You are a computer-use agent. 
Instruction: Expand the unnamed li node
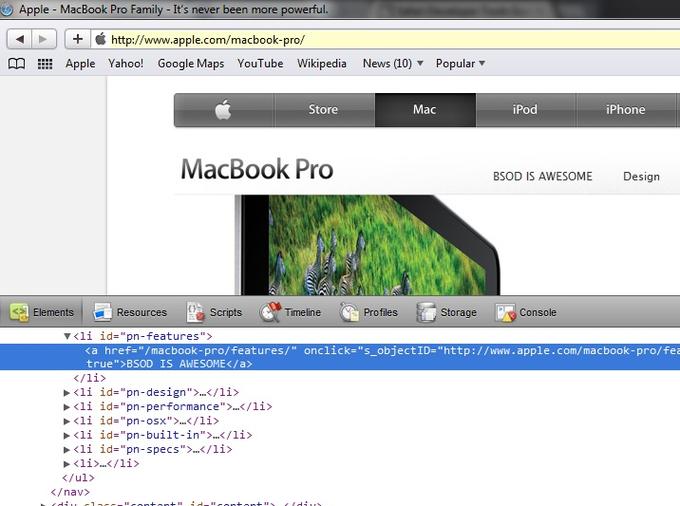tap(67, 464)
